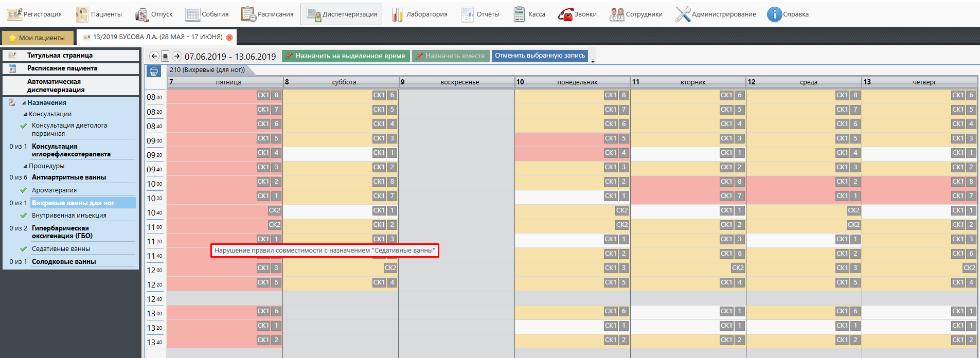Open the Лаборатория module
This screenshot has height=358, width=980.
tap(419, 14)
